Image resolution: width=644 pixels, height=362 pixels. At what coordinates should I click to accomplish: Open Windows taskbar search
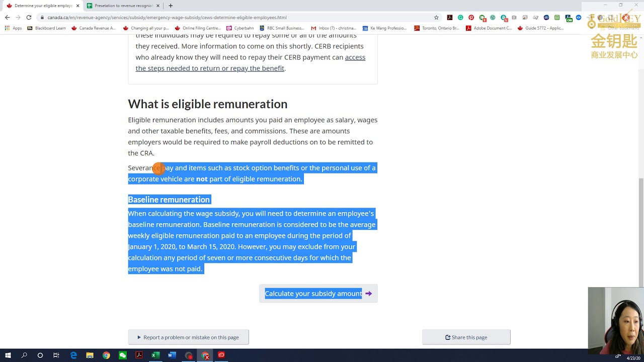pyautogui.click(x=24, y=355)
